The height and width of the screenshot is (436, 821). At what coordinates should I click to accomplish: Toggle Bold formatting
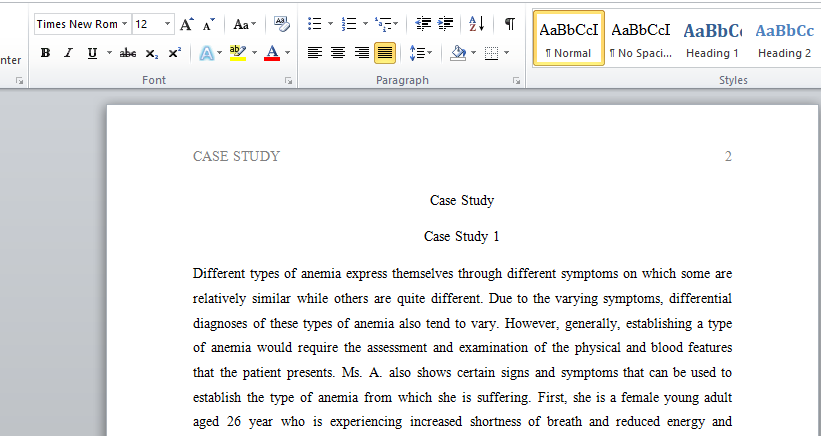tap(46, 53)
